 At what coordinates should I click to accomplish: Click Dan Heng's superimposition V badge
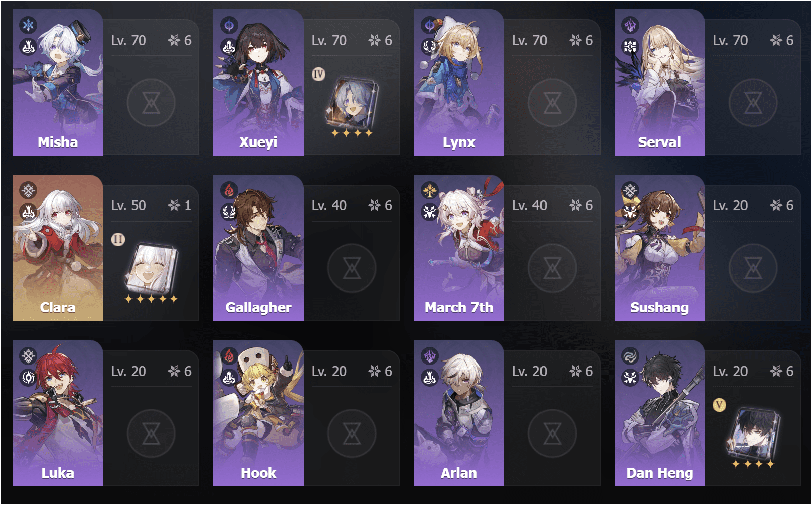click(x=719, y=405)
